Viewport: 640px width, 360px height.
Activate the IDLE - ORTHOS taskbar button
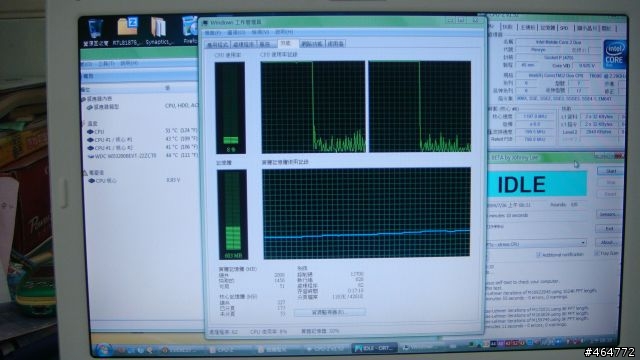click(375, 348)
